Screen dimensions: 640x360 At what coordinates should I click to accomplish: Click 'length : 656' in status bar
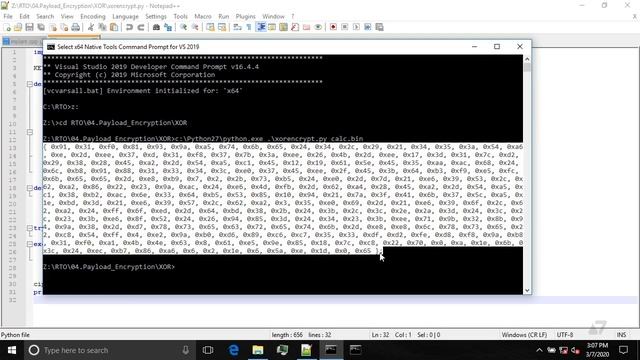point(287,335)
